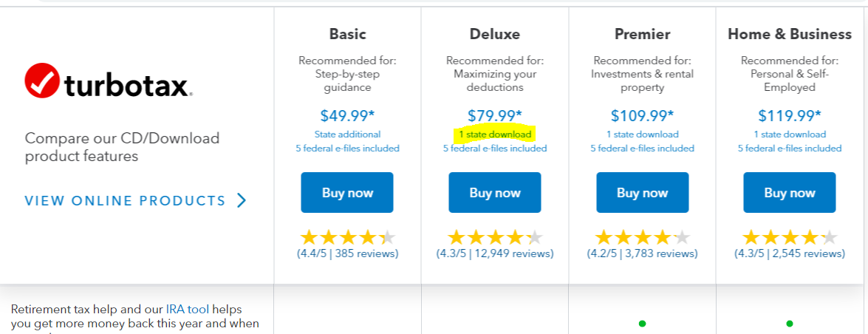868x334 pixels.
Task: Open the View Online Products link
Action: pos(125,201)
